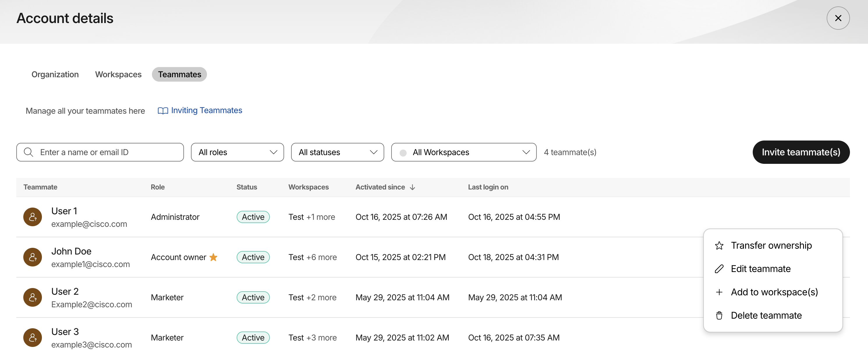Switch to the Organization tab

tap(55, 74)
